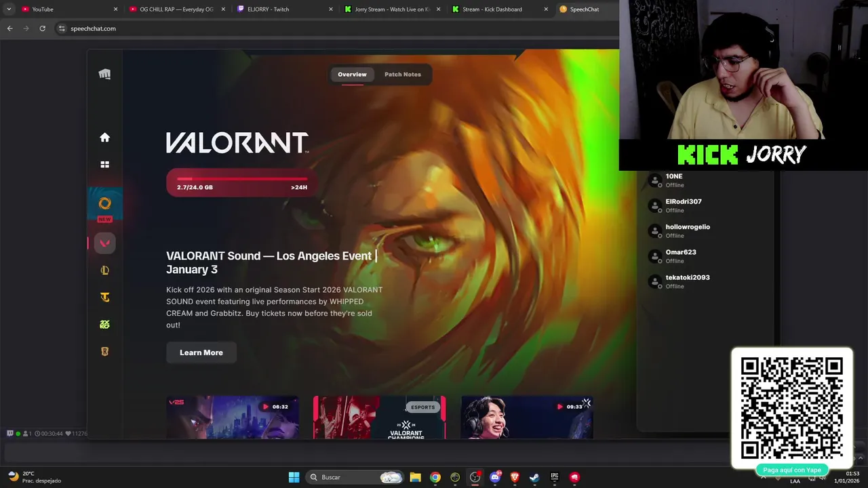Select friend tekatoki2093 in friends list
Screen dimensions: 868x488
705,281
